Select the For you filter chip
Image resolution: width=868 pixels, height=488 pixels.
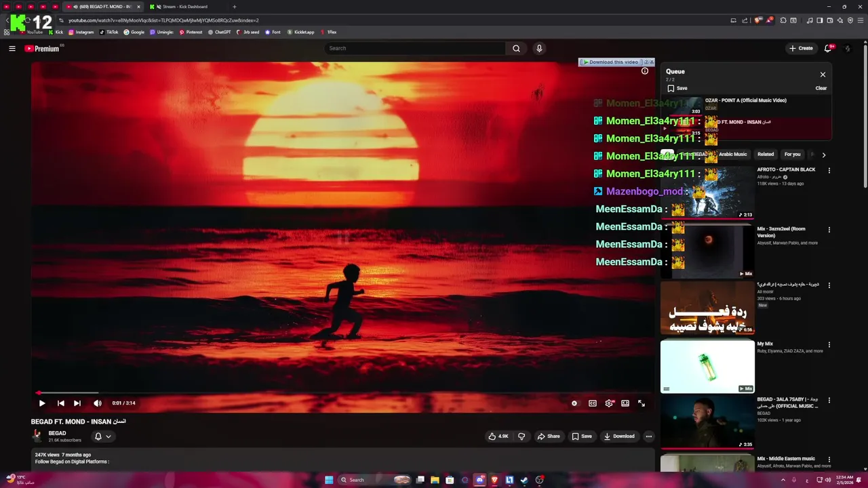coord(792,155)
